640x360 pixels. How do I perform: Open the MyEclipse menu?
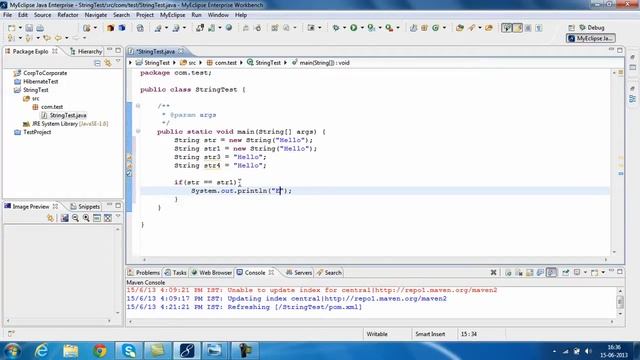point(172,15)
